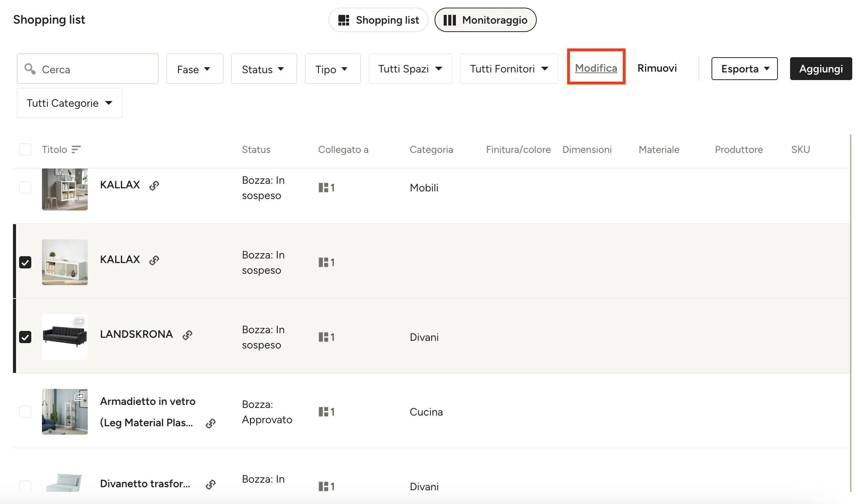The width and height of the screenshot is (866, 504).
Task: Open the Divanetto trasfor... item title
Action: (x=145, y=483)
